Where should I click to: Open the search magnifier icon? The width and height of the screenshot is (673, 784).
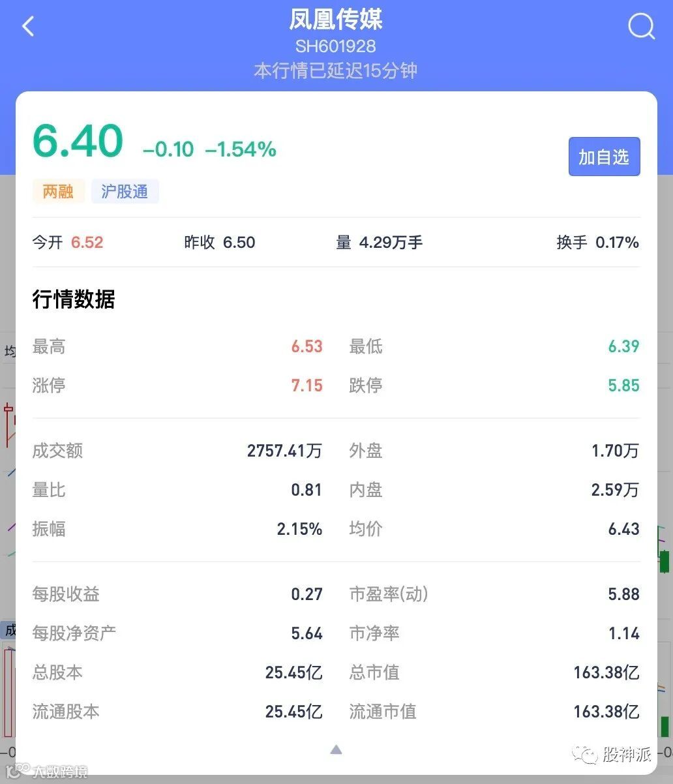click(642, 27)
